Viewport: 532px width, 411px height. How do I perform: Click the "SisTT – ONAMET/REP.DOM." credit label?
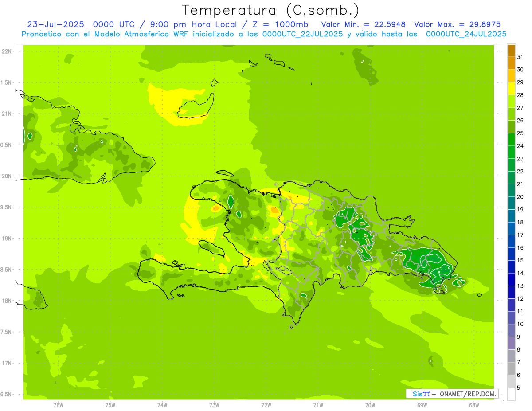(452, 394)
